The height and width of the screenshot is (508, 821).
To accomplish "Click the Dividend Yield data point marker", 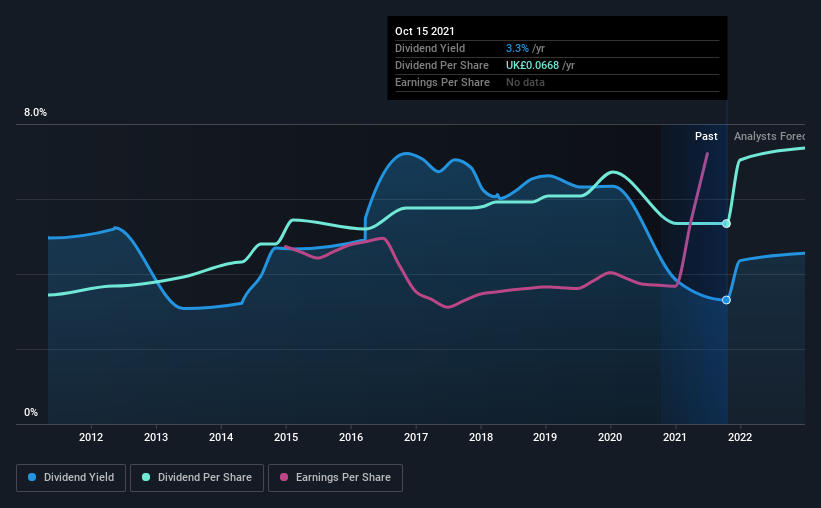I will 726,300.
